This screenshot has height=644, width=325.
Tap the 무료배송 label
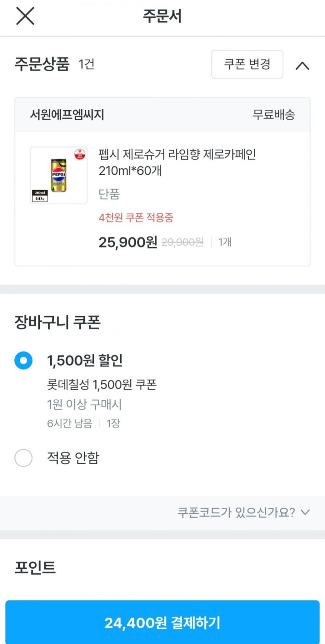click(x=274, y=114)
